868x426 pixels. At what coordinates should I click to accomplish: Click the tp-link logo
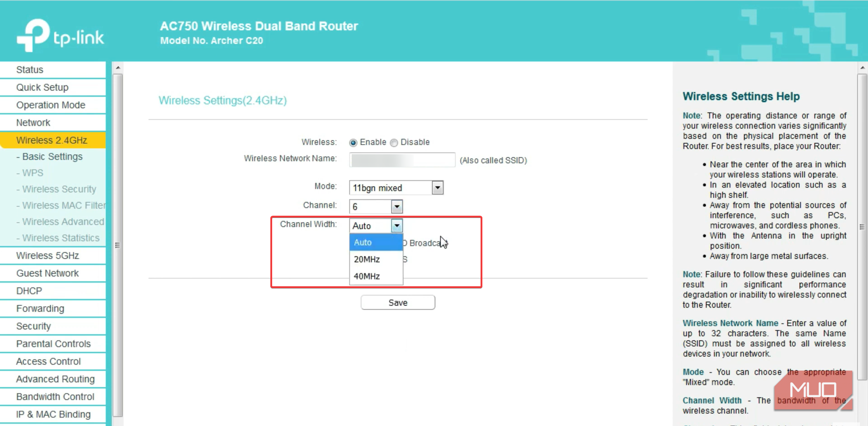pos(60,35)
